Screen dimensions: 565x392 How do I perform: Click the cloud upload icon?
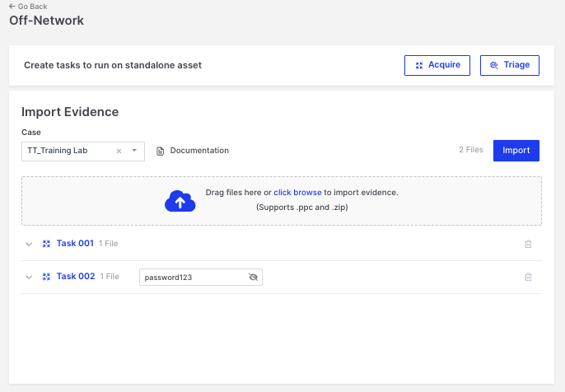(180, 200)
